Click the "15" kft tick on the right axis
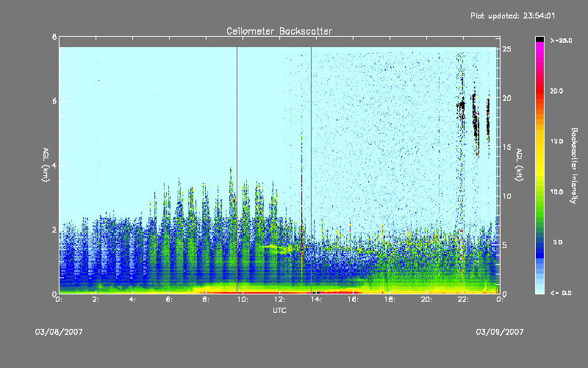The image size is (588, 368). (x=506, y=147)
